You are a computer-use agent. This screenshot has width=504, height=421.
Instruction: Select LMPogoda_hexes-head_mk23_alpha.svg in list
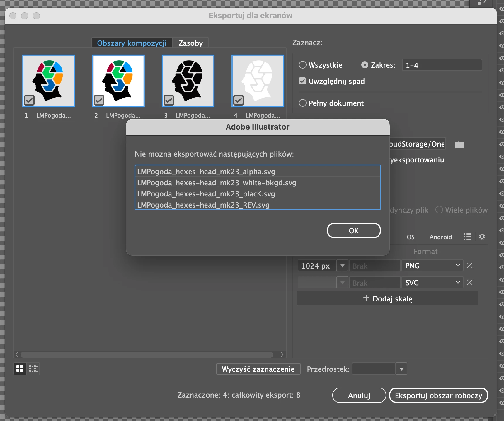(x=258, y=172)
